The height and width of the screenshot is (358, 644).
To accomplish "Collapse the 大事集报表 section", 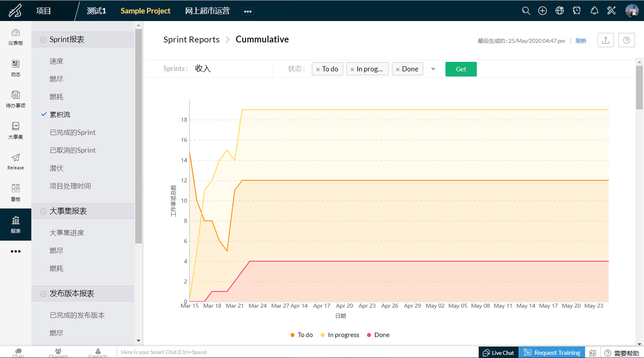I will (x=43, y=211).
